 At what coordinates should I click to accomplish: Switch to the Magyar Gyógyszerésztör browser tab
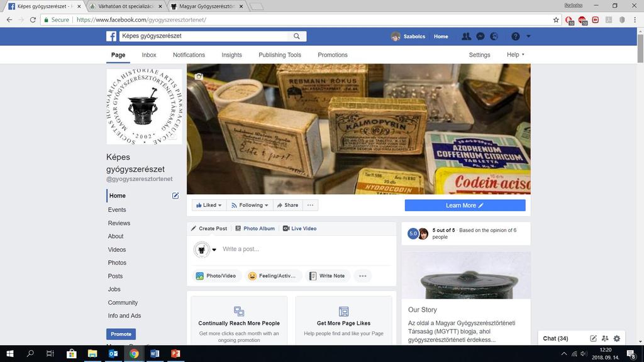tap(207, 6)
